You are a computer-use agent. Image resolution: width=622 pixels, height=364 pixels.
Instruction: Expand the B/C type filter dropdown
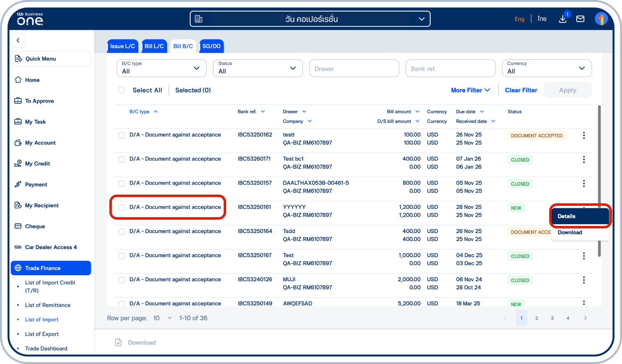(161, 68)
